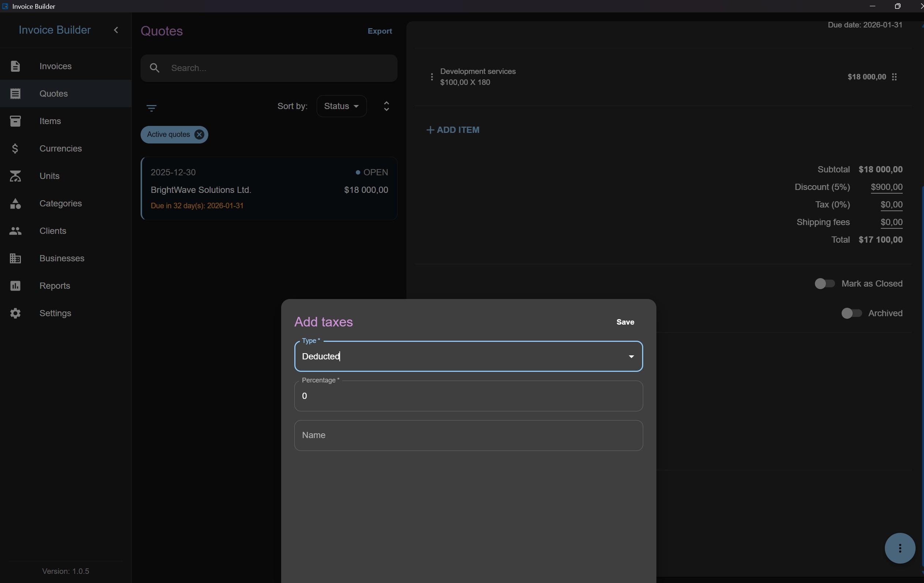Open the Businesses building icon
924x583 pixels.
(15, 258)
